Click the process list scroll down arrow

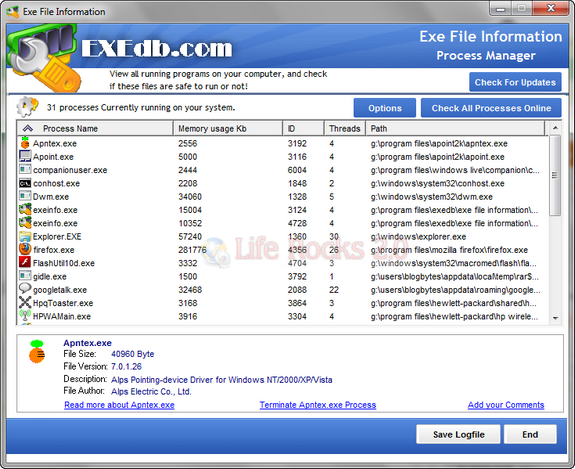(555, 318)
